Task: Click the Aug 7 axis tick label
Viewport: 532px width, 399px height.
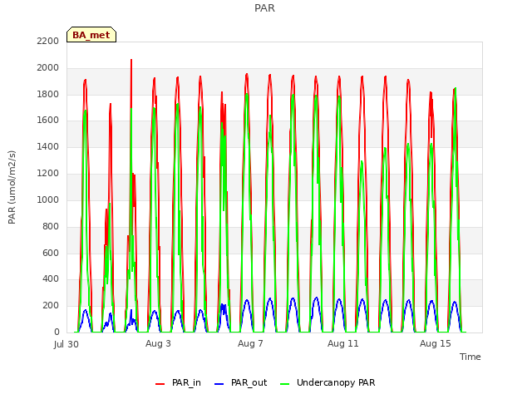Action: point(250,343)
